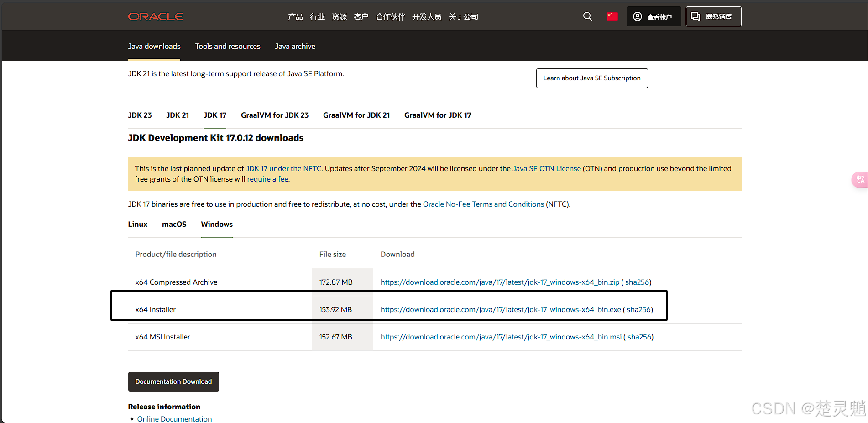Click the x64 MSI Installer description

click(162, 337)
